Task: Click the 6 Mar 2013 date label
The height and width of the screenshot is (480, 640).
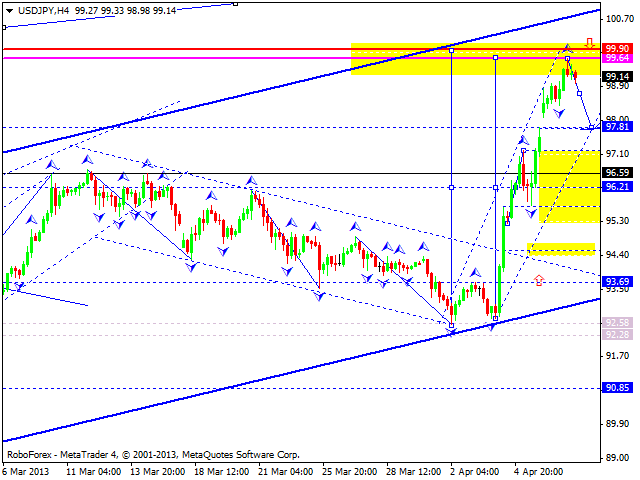Action: tap(26, 472)
